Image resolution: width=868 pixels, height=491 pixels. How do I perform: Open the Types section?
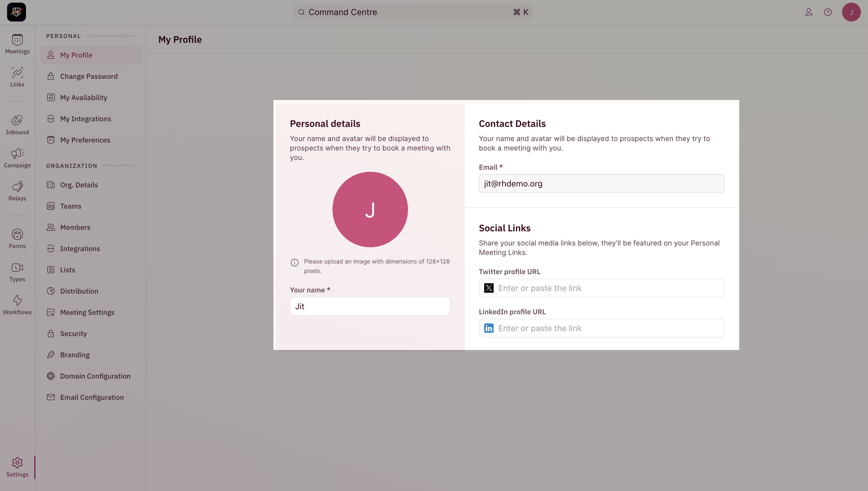click(17, 272)
